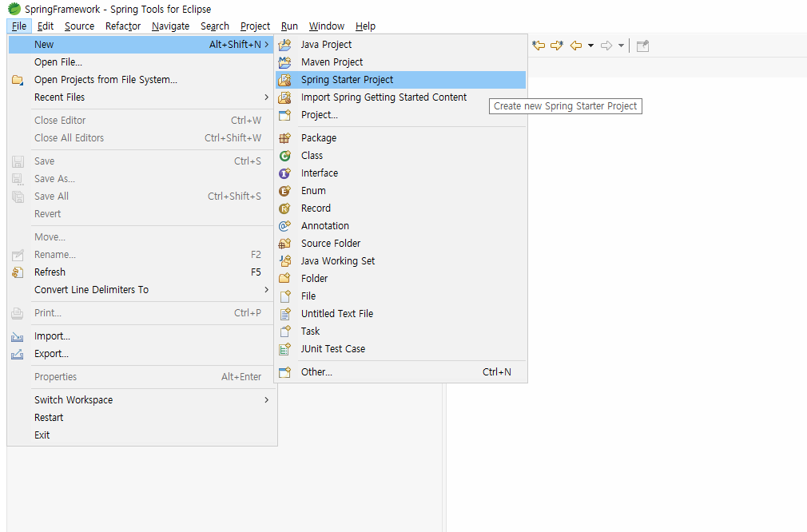Expand Convert Line Delimiters To submenu arrow

[x=266, y=290]
